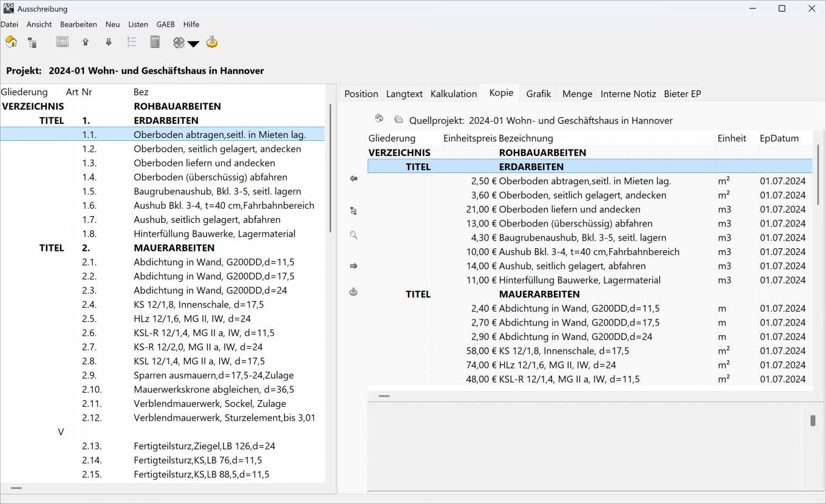
Task: Click the structure tree icon in main toolbar
Action: [x=32, y=43]
